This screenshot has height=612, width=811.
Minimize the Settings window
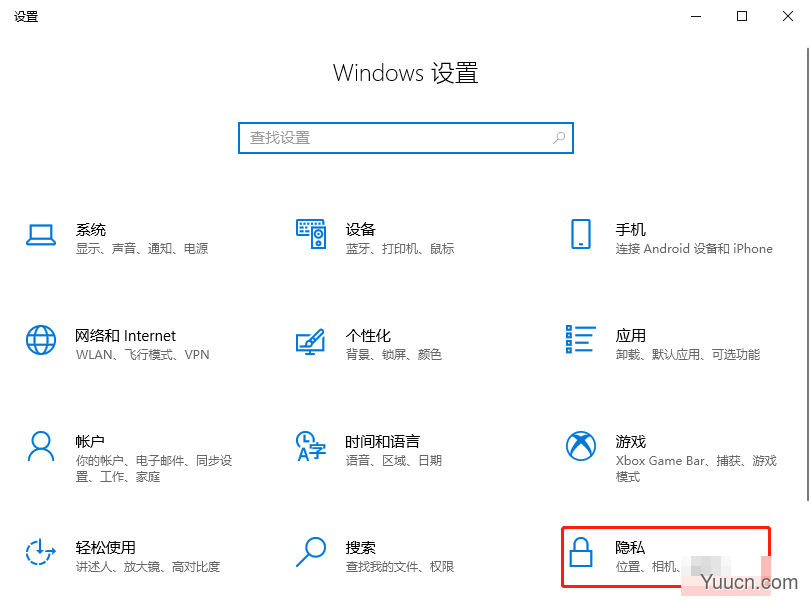(696, 17)
